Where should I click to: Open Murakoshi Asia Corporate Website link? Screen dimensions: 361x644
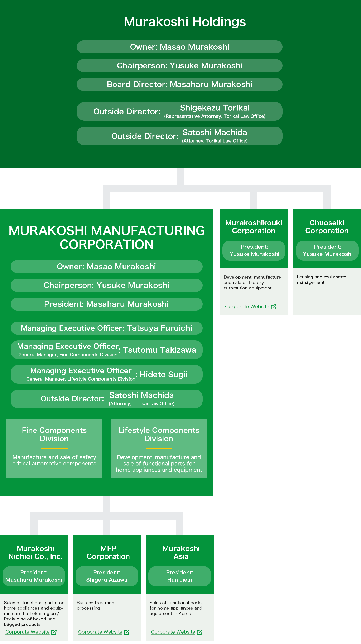(x=173, y=632)
